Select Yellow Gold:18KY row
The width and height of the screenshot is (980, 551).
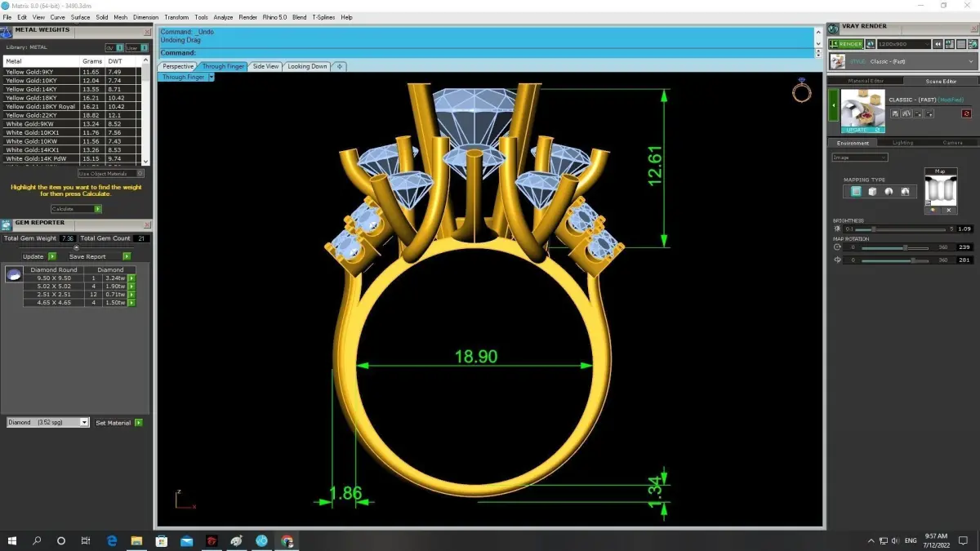pos(73,98)
